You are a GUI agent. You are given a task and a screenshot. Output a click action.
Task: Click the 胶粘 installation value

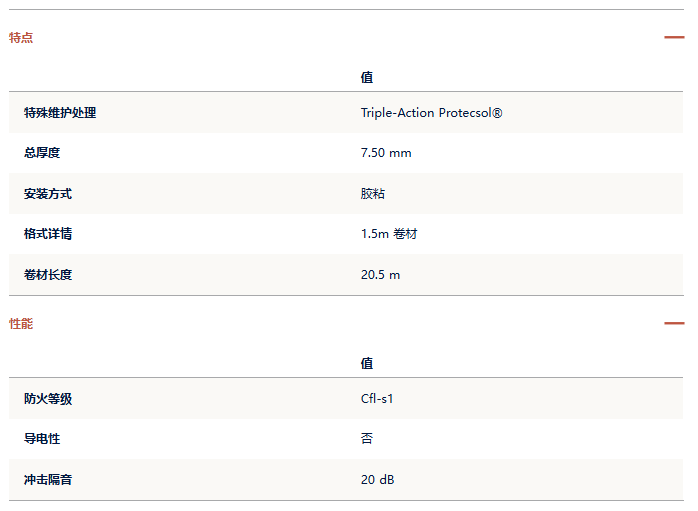(x=373, y=194)
